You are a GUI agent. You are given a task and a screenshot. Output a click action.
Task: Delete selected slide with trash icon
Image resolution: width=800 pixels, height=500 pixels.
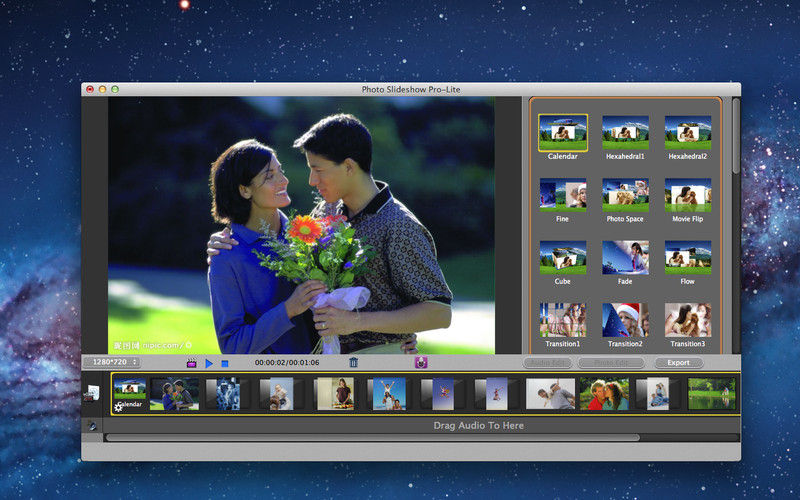click(353, 362)
